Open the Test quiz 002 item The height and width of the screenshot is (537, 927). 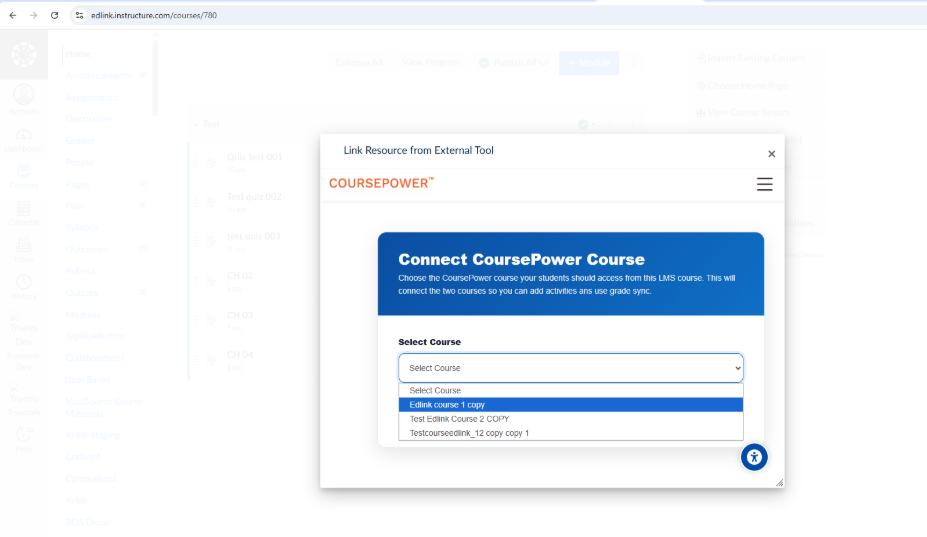(x=254, y=197)
